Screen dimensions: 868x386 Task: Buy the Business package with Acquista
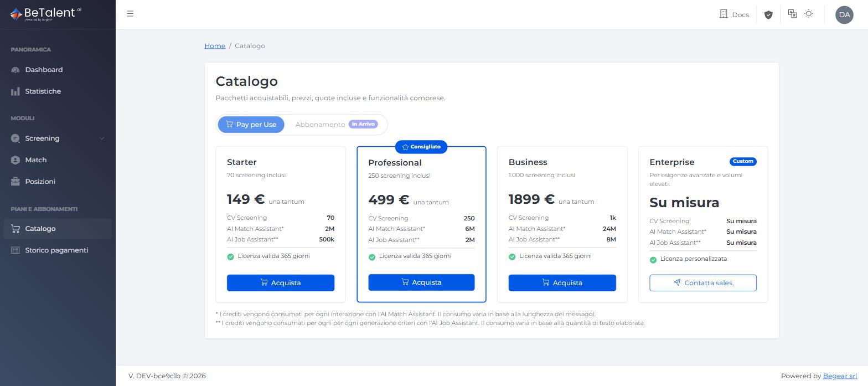pyautogui.click(x=562, y=283)
